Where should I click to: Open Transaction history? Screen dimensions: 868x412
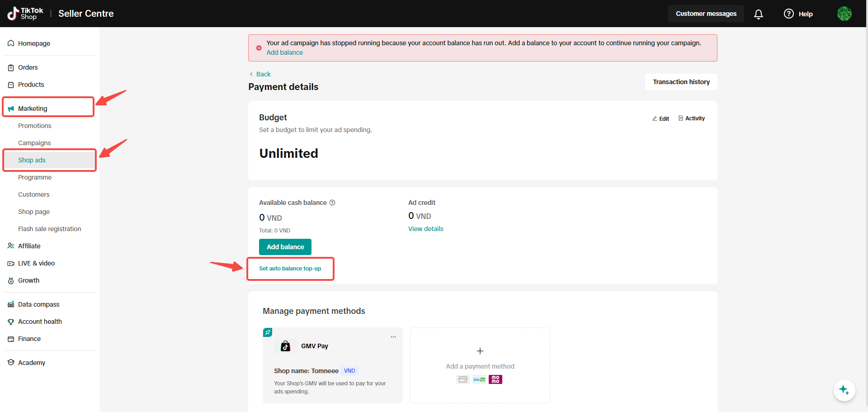click(x=681, y=82)
